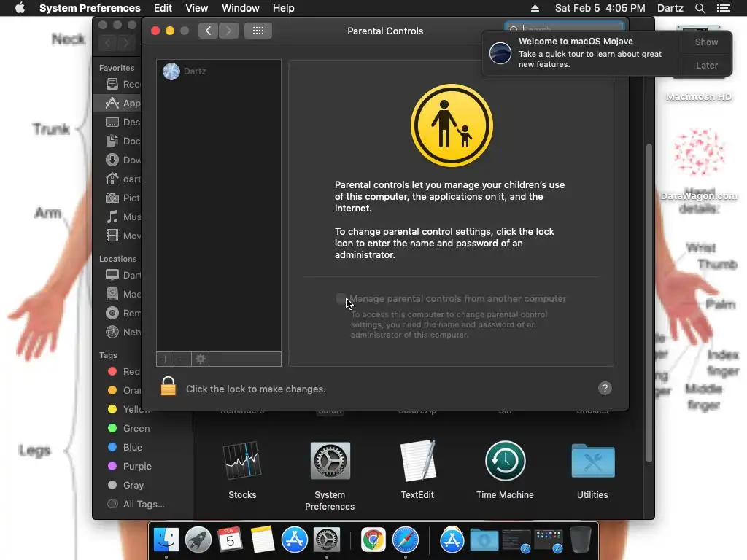
Task: Open Downloads in Finder sidebar
Action: pyautogui.click(x=123, y=160)
